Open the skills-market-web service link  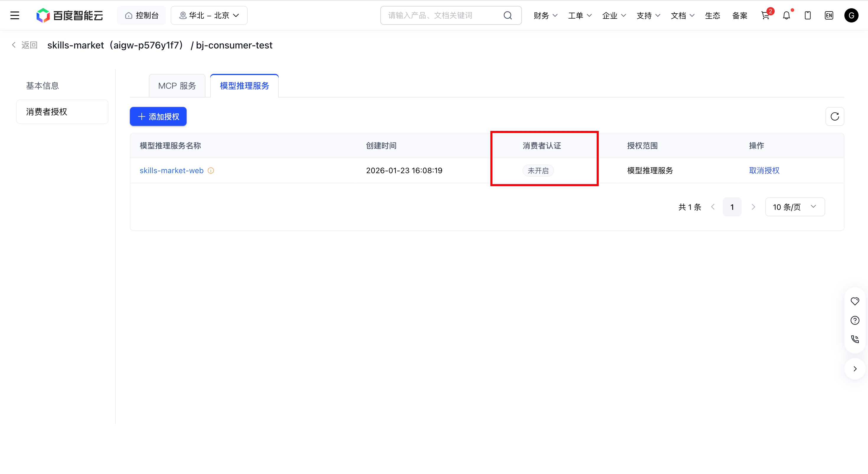172,171
